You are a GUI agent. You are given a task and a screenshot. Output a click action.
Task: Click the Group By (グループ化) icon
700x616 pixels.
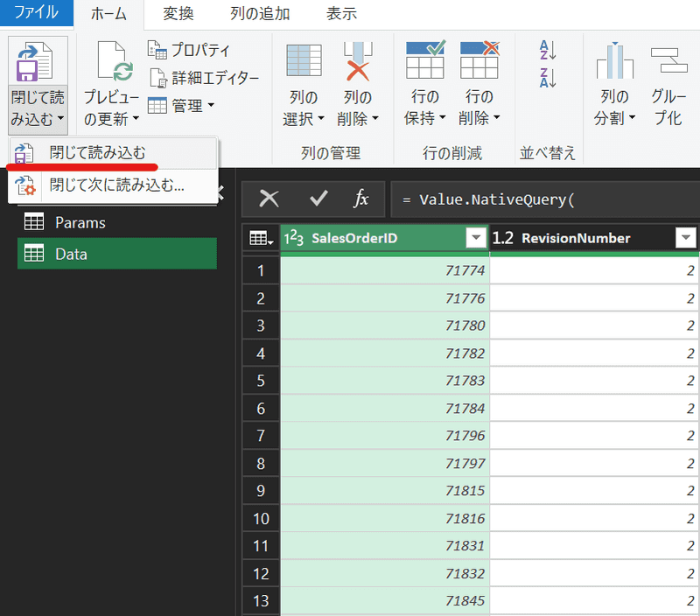(x=668, y=63)
